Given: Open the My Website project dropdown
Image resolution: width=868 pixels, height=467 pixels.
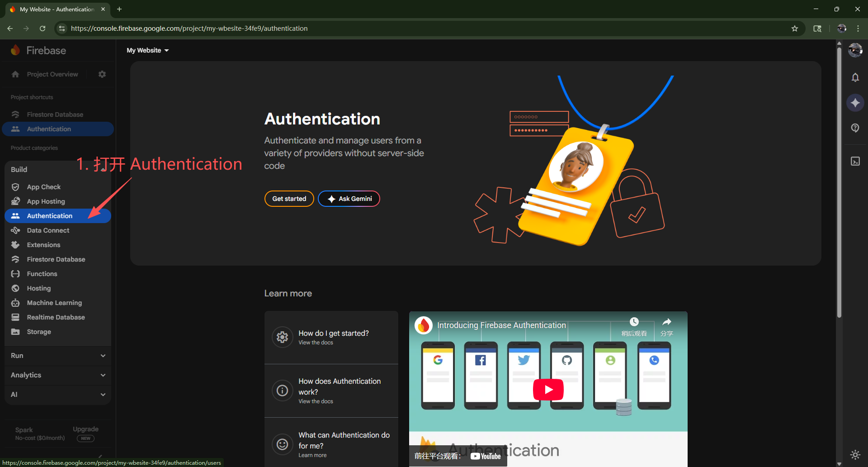Looking at the screenshot, I should tap(147, 50).
